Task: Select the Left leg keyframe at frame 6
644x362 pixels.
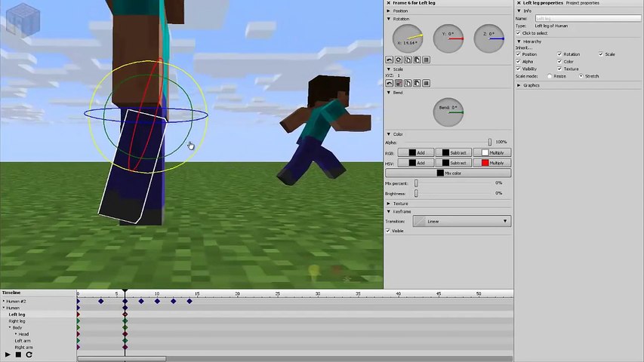Action: click(x=125, y=314)
